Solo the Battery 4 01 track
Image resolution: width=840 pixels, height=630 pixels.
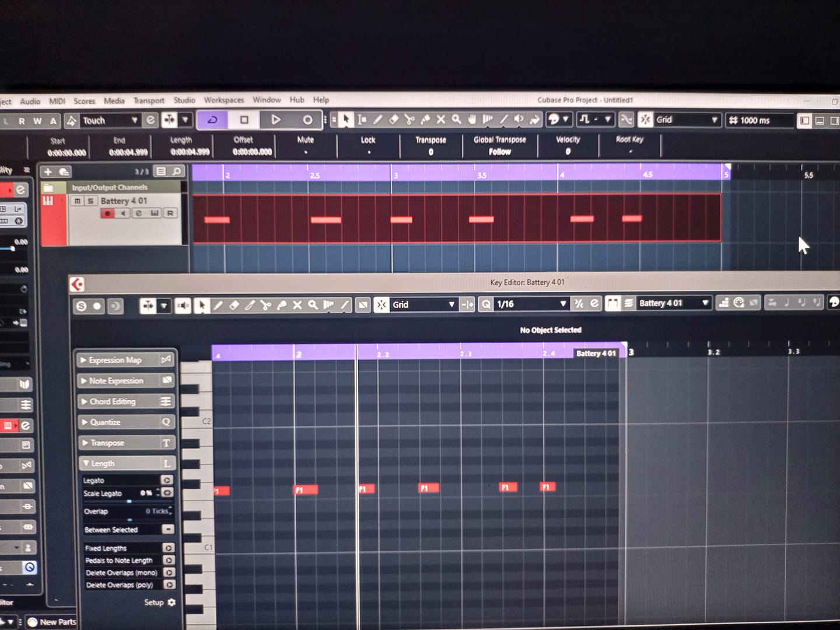pyautogui.click(x=90, y=201)
